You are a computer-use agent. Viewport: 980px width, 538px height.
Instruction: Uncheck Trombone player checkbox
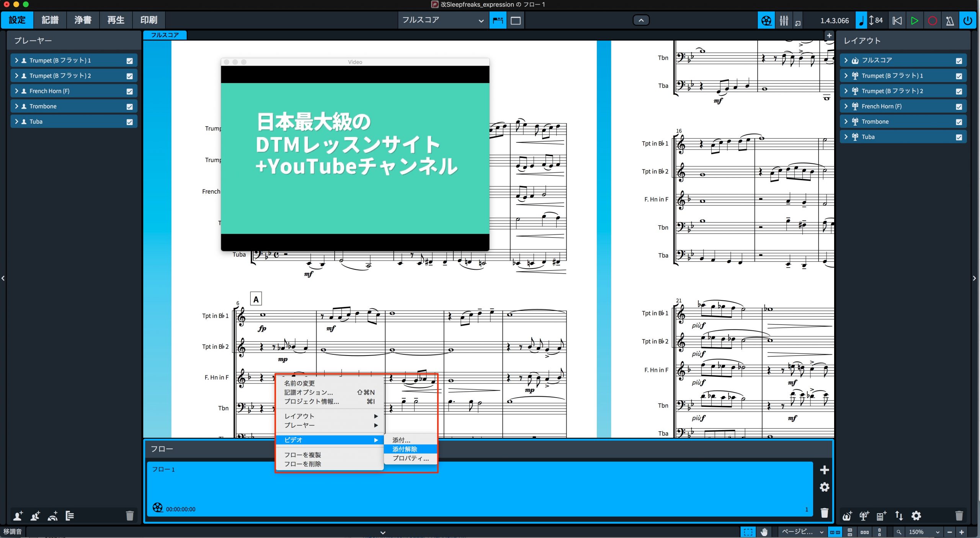click(130, 106)
